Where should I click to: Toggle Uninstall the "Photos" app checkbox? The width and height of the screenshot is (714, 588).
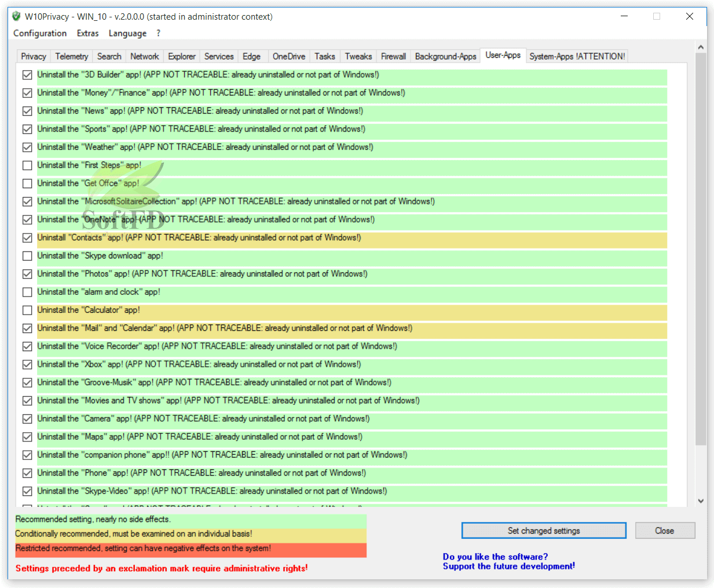(27, 274)
